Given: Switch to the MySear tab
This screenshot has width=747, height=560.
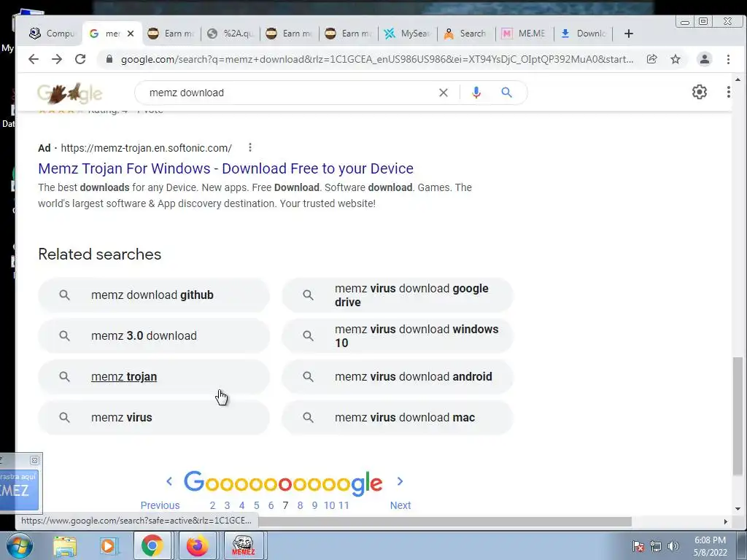Looking at the screenshot, I should point(408,34).
